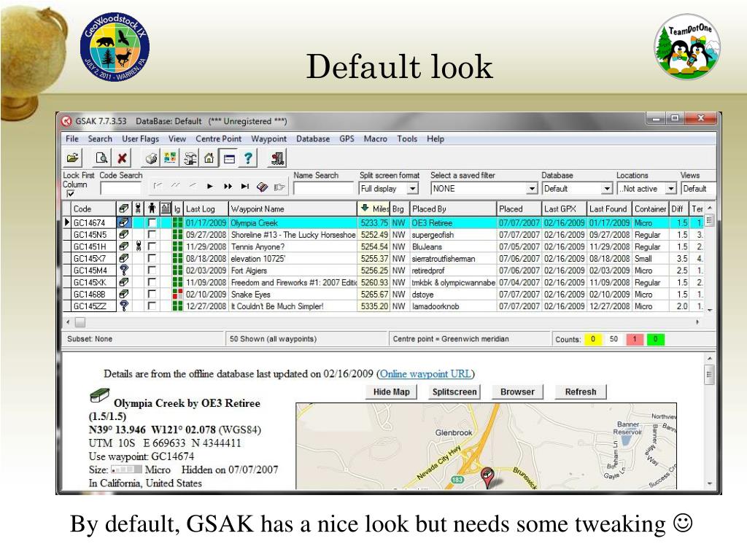
Task: Click the red X delete toolbar icon
Action: (122, 157)
